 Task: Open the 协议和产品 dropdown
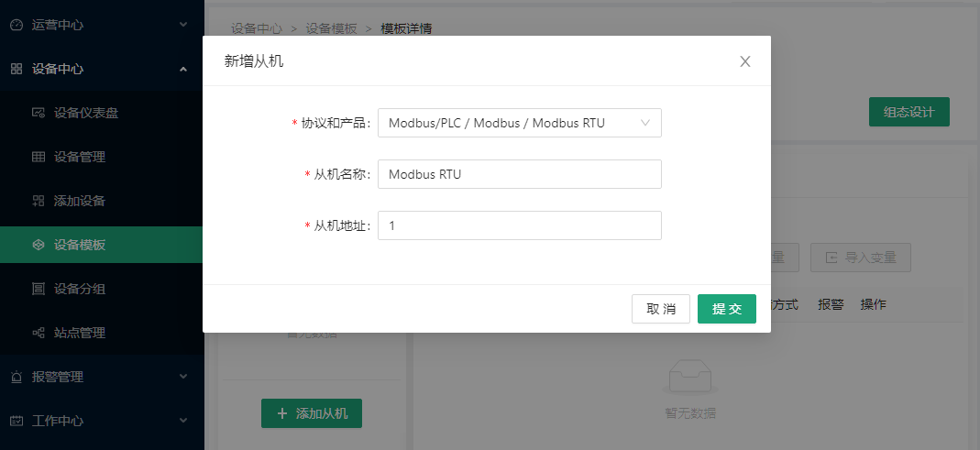click(519, 123)
